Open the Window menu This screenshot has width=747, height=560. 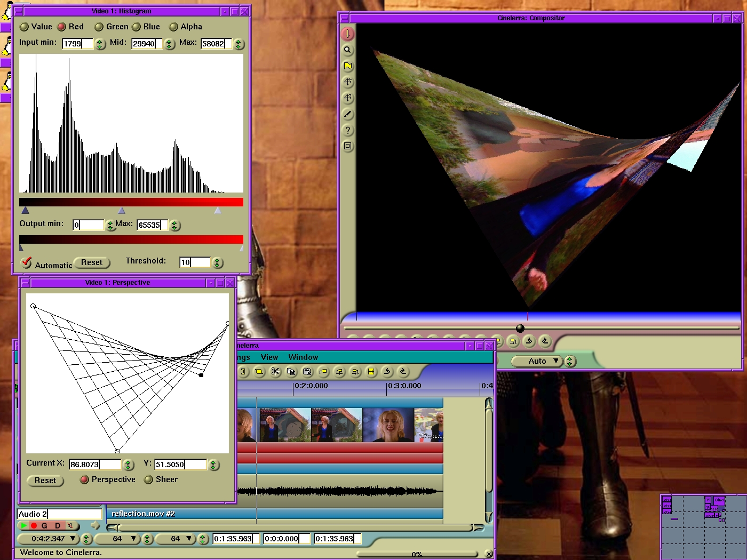pyautogui.click(x=303, y=357)
